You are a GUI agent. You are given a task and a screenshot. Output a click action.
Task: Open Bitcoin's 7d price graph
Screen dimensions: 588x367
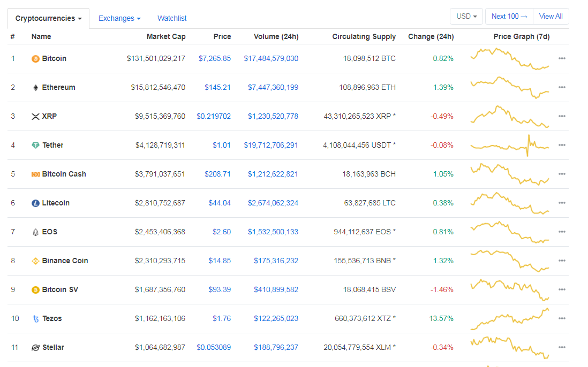click(x=510, y=59)
